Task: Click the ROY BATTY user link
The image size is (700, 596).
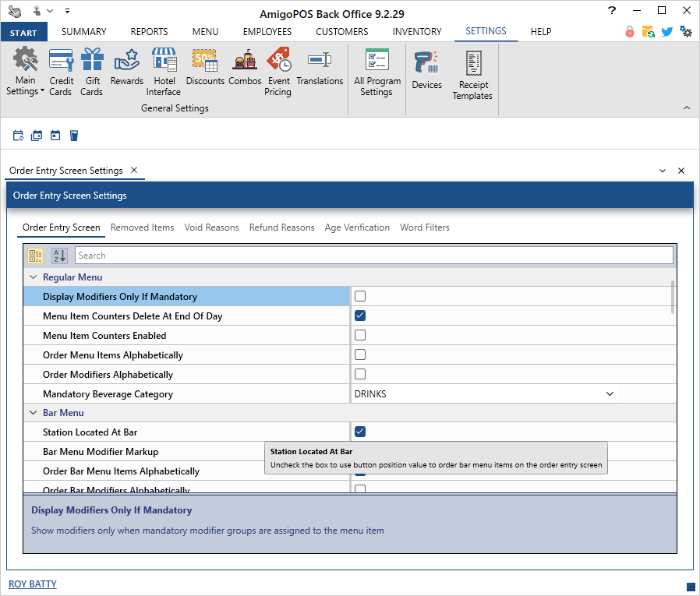Action: pos(33,584)
